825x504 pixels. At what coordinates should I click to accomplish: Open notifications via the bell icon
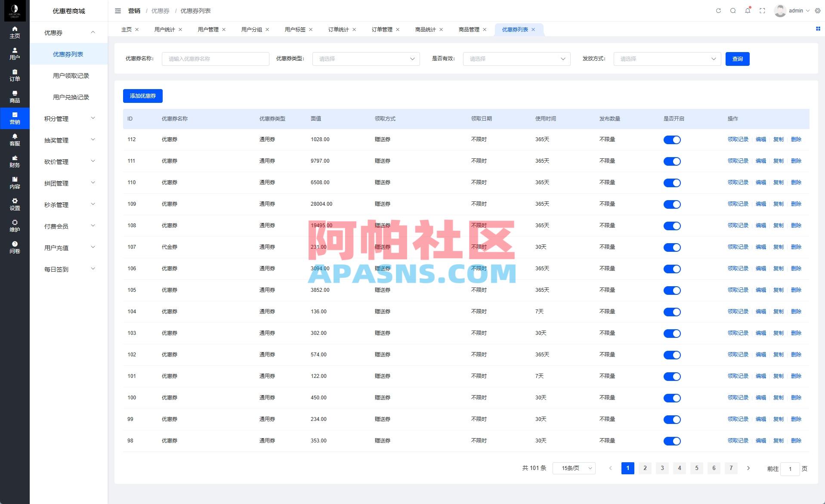coord(748,11)
